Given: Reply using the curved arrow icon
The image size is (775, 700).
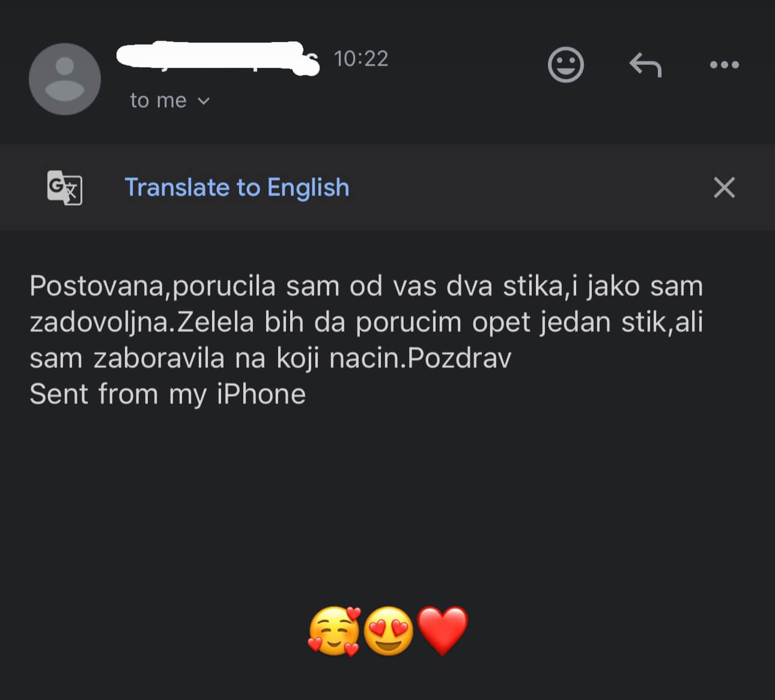Looking at the screenshot, I should coord(645,64).
